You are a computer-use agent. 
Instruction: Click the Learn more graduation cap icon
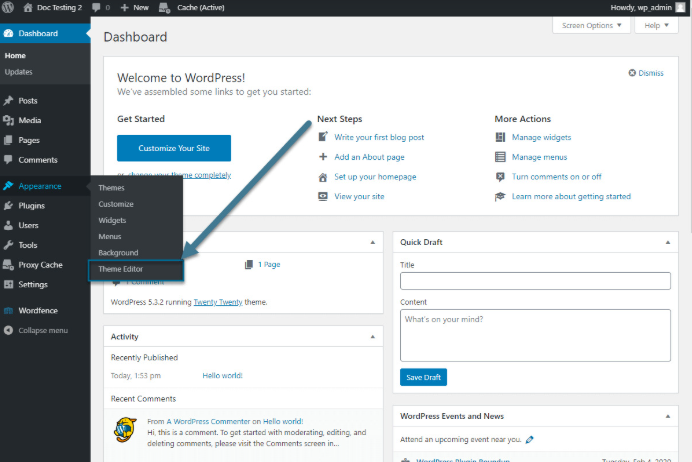[x=500, y=196]
